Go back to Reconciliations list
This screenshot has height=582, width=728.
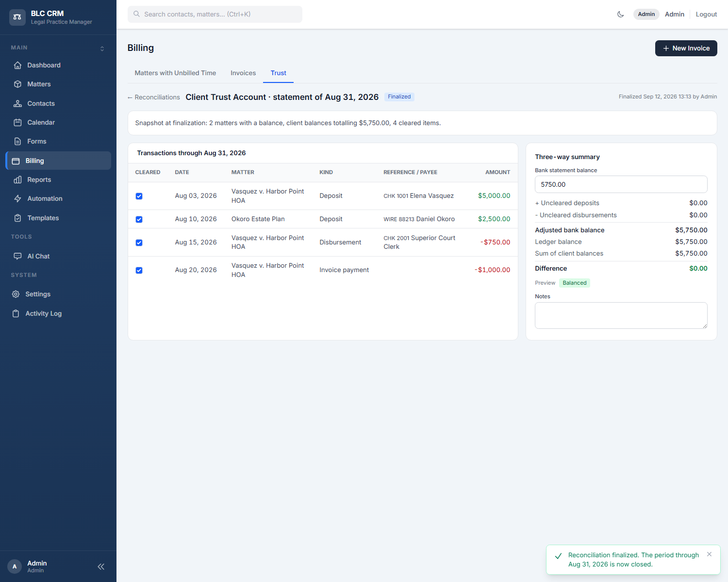(x=154, y=97)
